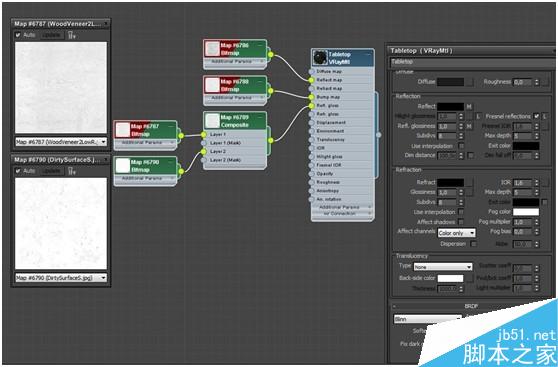Toggle the Auto checkbox in Map #6790 preview window

[18, 171]
